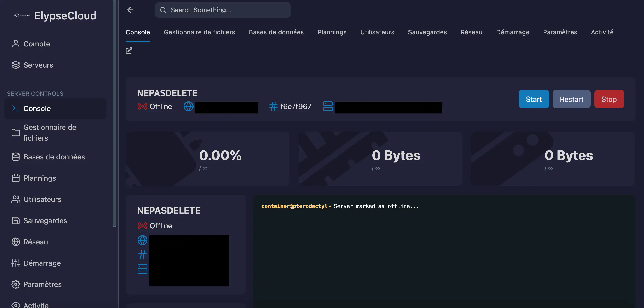Open the Bases de données tab
Image resolution: width=644 pixels, height=308 pixels.
(276, 32)
